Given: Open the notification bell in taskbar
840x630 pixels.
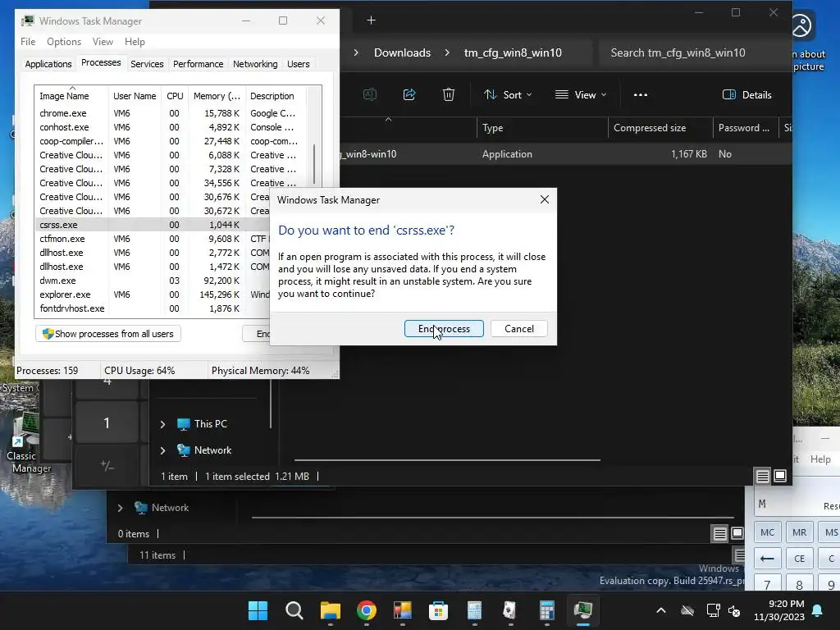Looking at the screenshot, I should pos(818,610).
